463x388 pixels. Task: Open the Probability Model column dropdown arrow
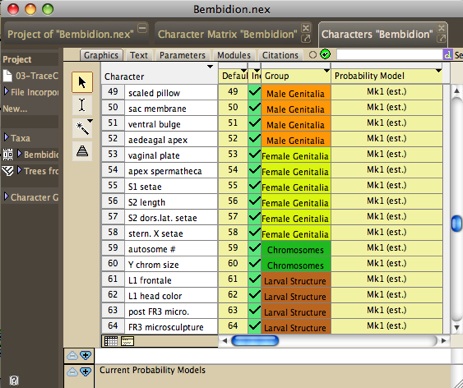[x=439, y=71]
